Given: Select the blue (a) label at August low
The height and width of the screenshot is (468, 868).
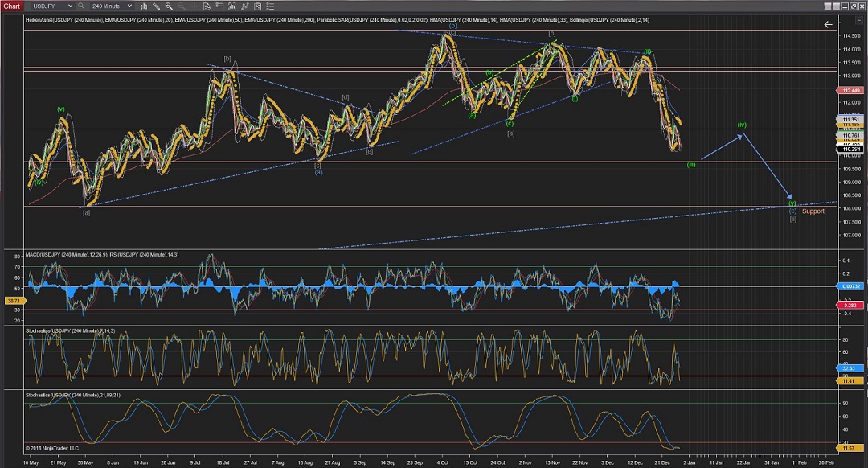Looking at the screenshot, I should click(319, 172).
